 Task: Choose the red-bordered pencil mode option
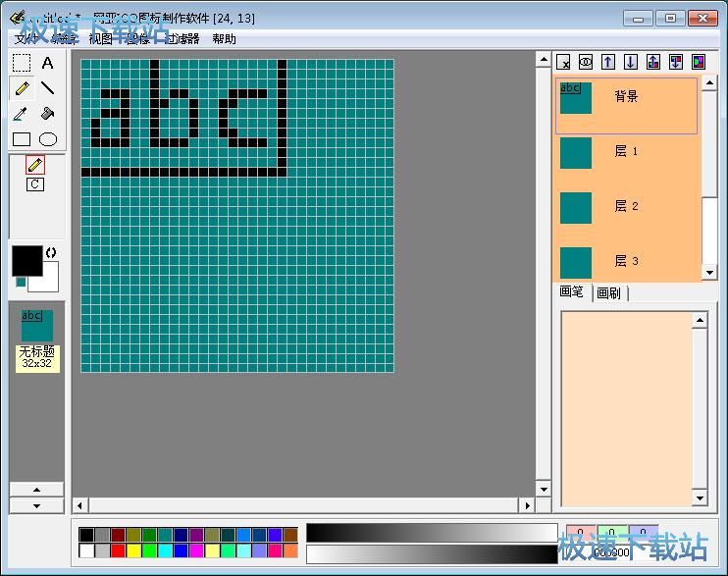[35, 165]
